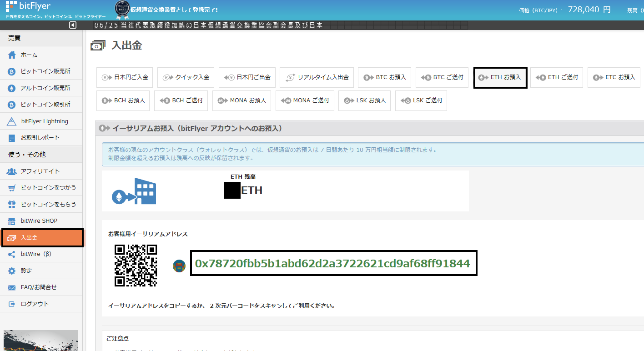Open お取引レポート in the sidebar
The height and width of the screenshot is (351, 644).
pyautogui.click(x=41, y=137)
